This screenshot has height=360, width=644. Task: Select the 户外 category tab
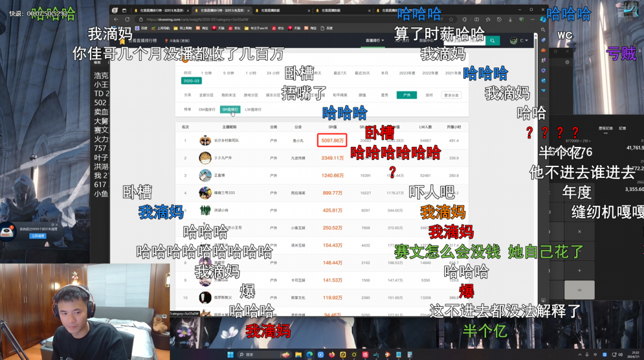click(x=407, y=95)
